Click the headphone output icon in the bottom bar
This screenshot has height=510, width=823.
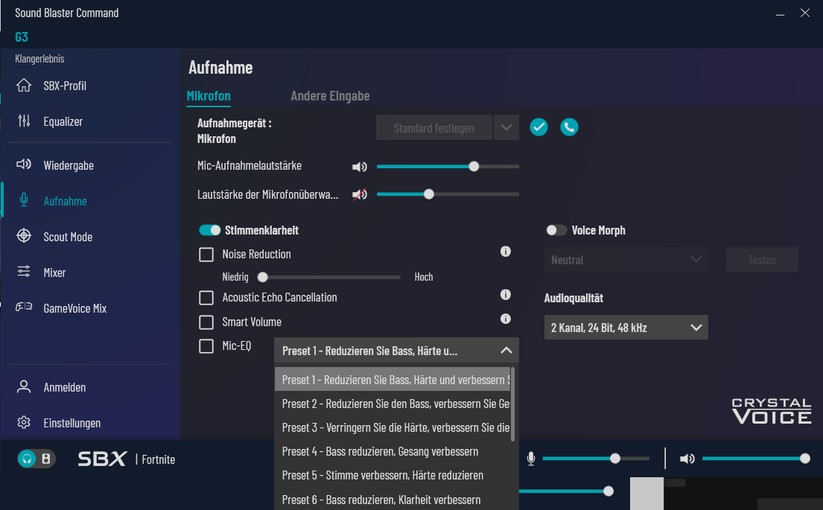point(28,459)
